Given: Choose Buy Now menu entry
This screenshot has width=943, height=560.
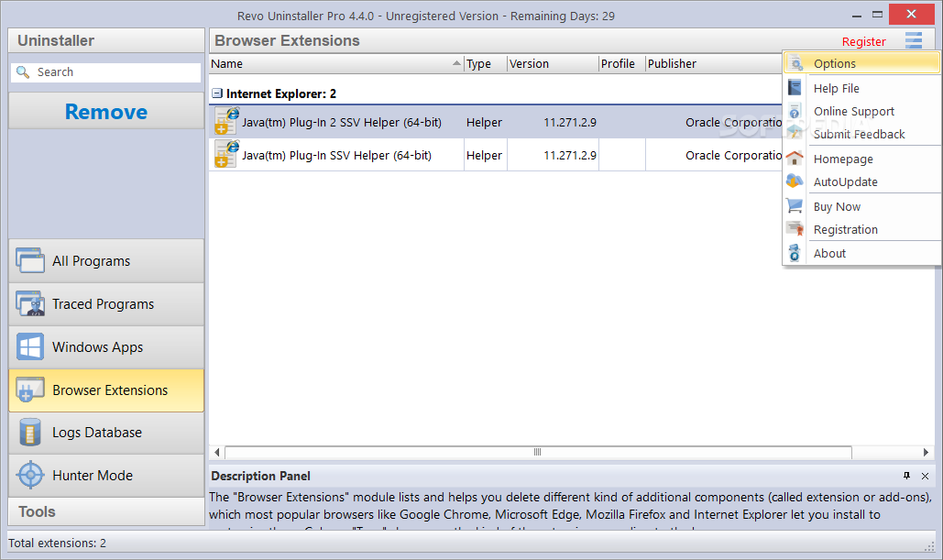Looking at the screenshot, I should pyautogui.click(x=861, y=206).
